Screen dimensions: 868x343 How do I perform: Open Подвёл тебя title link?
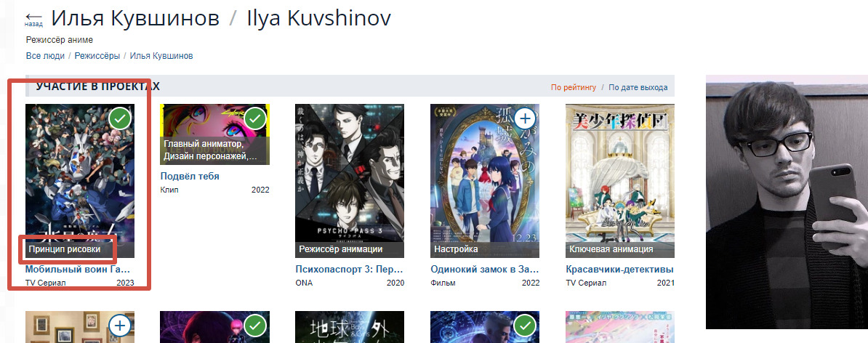190,177
